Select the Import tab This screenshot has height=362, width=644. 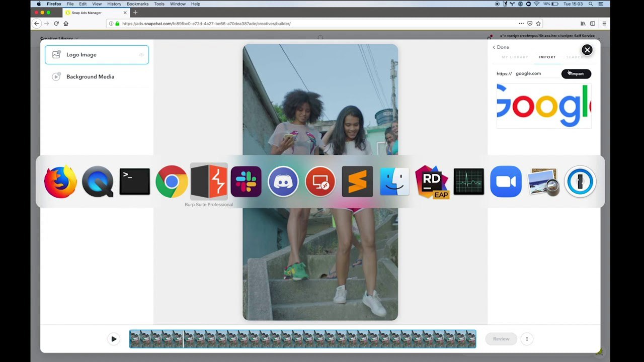click(x=547, y=57)
